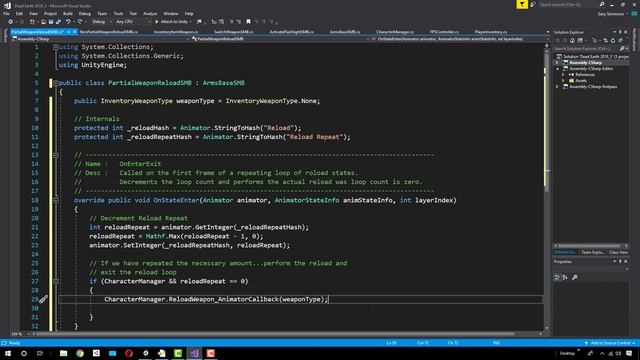The width and height of the screenshot is (640, 360).
Task: Click the Redo arrow in the toolbar
Action: 80,22
